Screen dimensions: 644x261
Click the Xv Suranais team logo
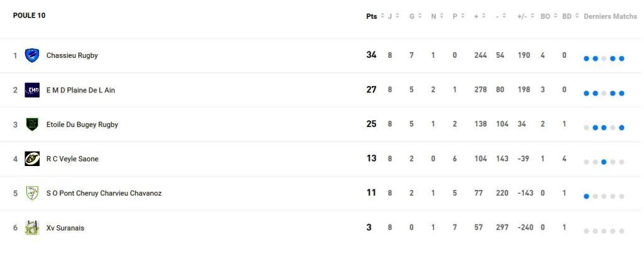(x=32, y=228)
